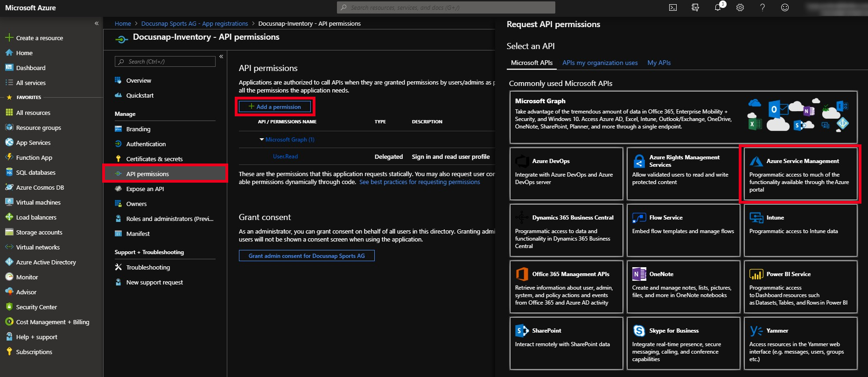This screenshot has width=868, height=377.
Task: Switch to Microsoft APIs tab
Action: coord(532,63)
